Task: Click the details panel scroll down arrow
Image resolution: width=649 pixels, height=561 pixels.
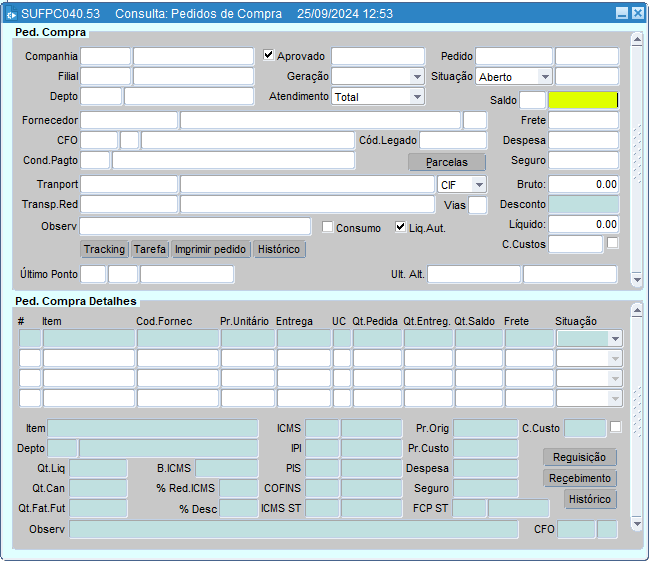Action: click(x=637, y=524)
